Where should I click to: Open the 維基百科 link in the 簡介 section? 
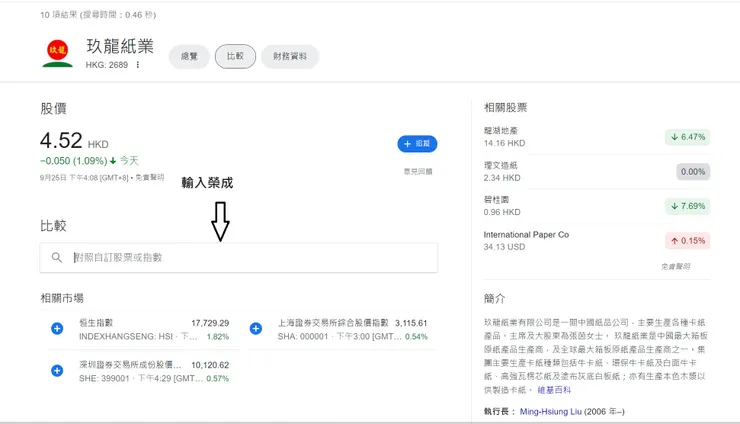[x=554, y=390]
